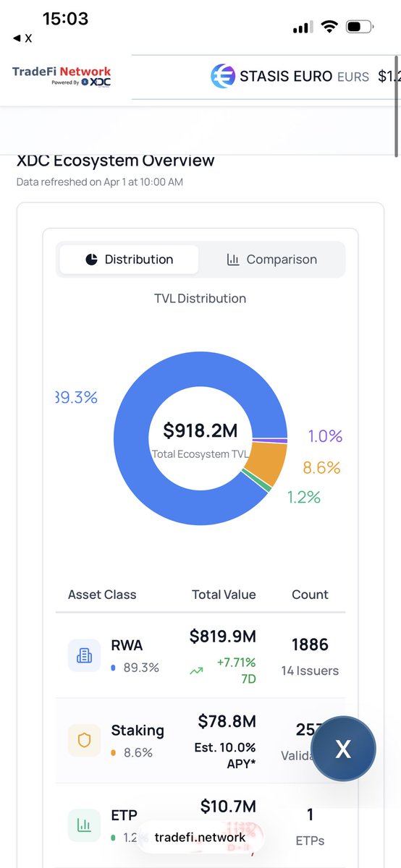Tap the RWA building icon
This screenshot has width=401, height=868.
click(x=84, y=655)
